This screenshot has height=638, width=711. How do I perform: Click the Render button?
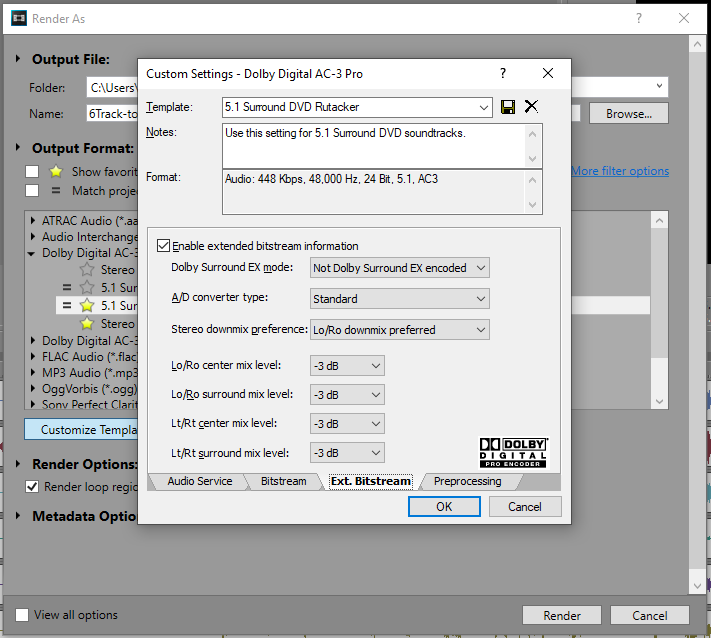(561, 615)
